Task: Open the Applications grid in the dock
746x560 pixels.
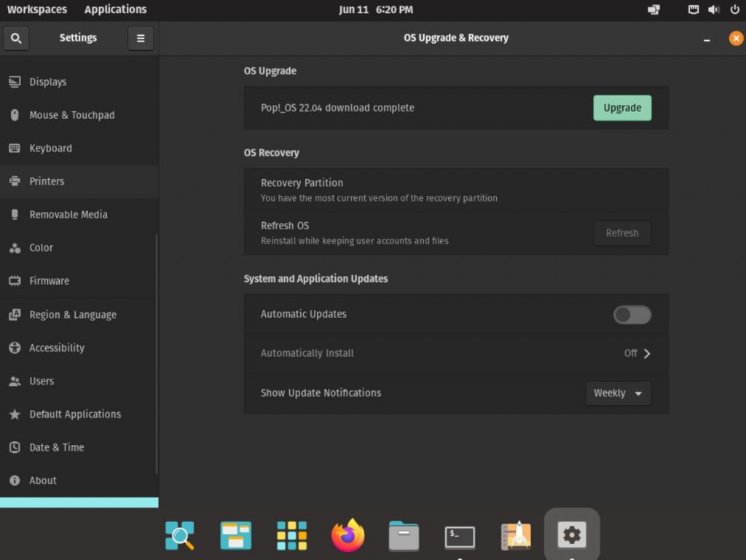Action: (291, 535)
